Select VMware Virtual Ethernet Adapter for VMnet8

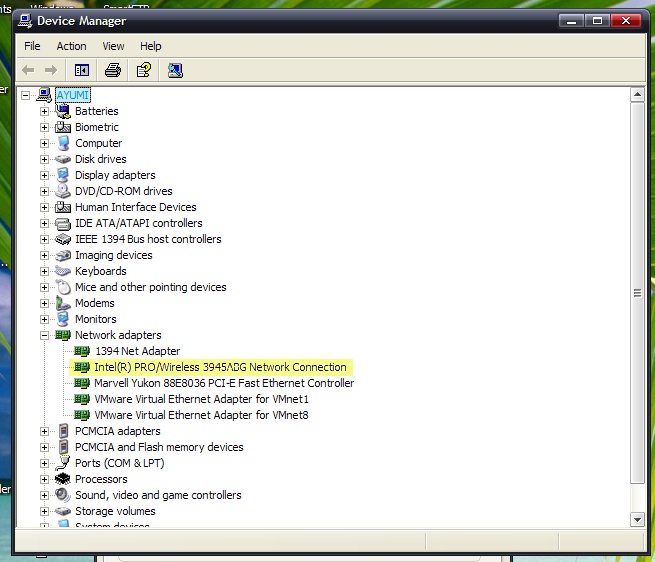pyautogui.click(x=201, y=415)
